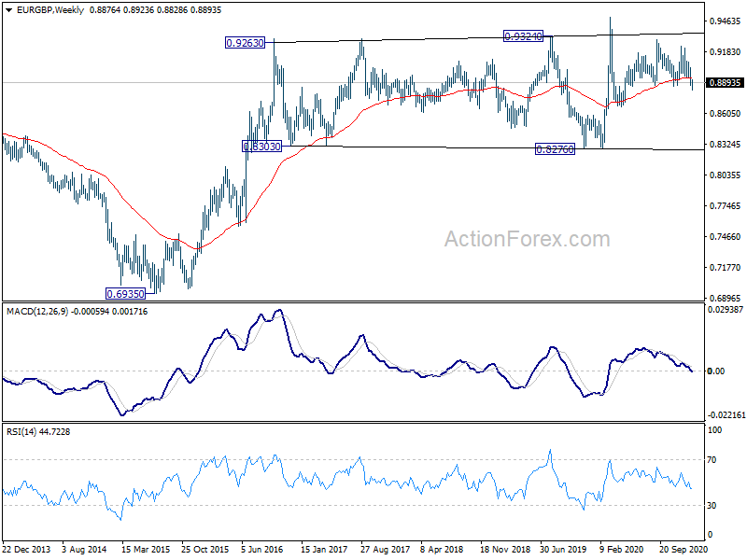Image resolution: width=747 pixels, height=560 pixels.
Task: Click the MACD scale value 0.029387
Action: tap(726, 310)
